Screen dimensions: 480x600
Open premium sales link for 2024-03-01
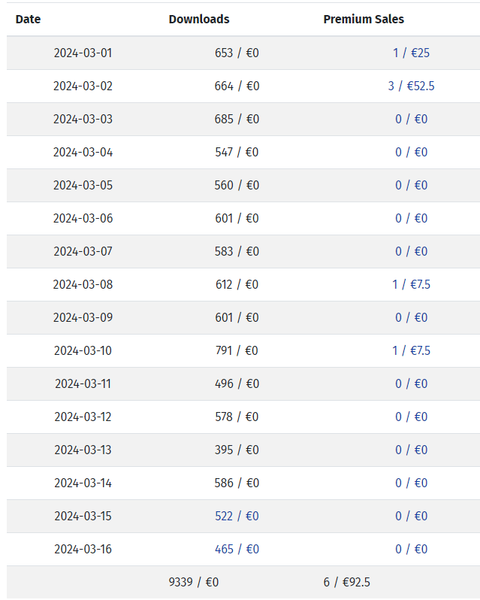click(411, 53)
